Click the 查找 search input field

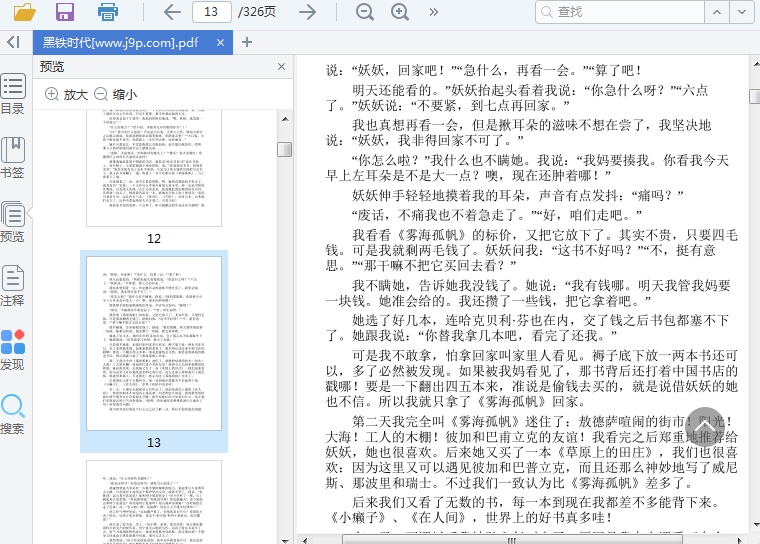point(620,12)
